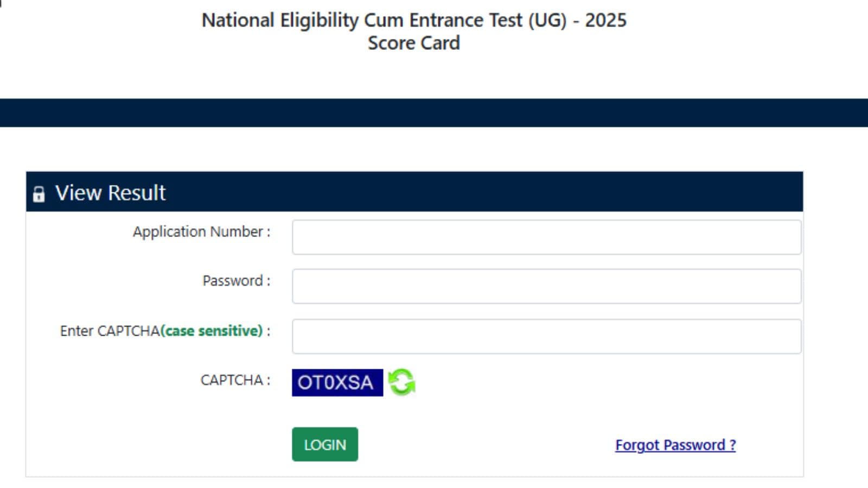The height and width of the screenshot is (488, 868).
Task: Select the Score Card title text
Action: [414, 43]
